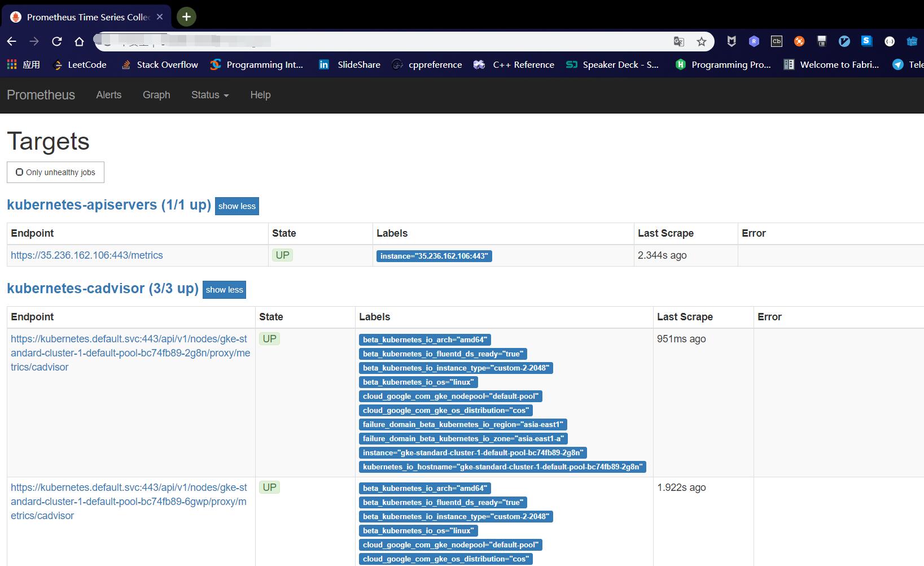The width and height of the screenshot is (924, 566).
Task: Open the blue S extension icon
Action: (867, 41)
